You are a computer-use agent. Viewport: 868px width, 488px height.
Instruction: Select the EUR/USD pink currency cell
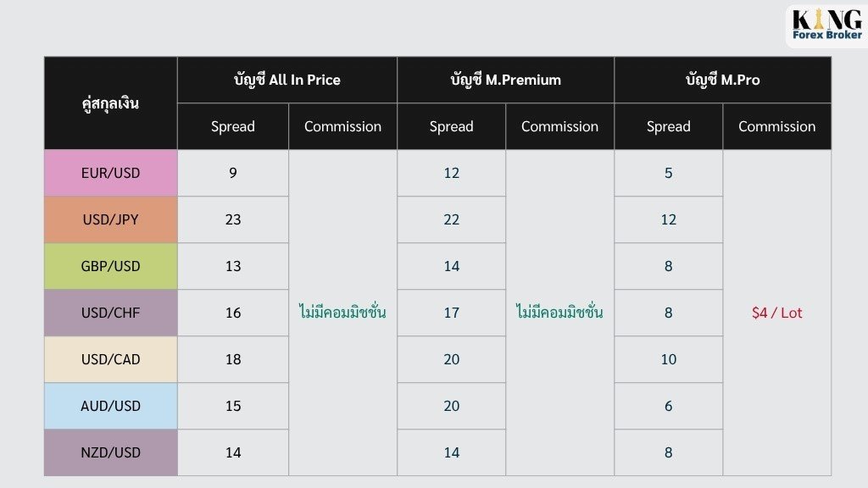tap(111, 173)
